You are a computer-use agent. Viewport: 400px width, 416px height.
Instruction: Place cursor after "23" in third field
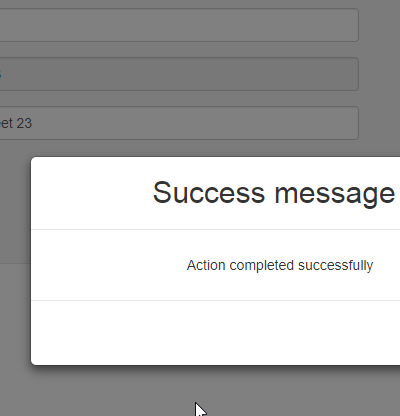(x=33, y=123)
